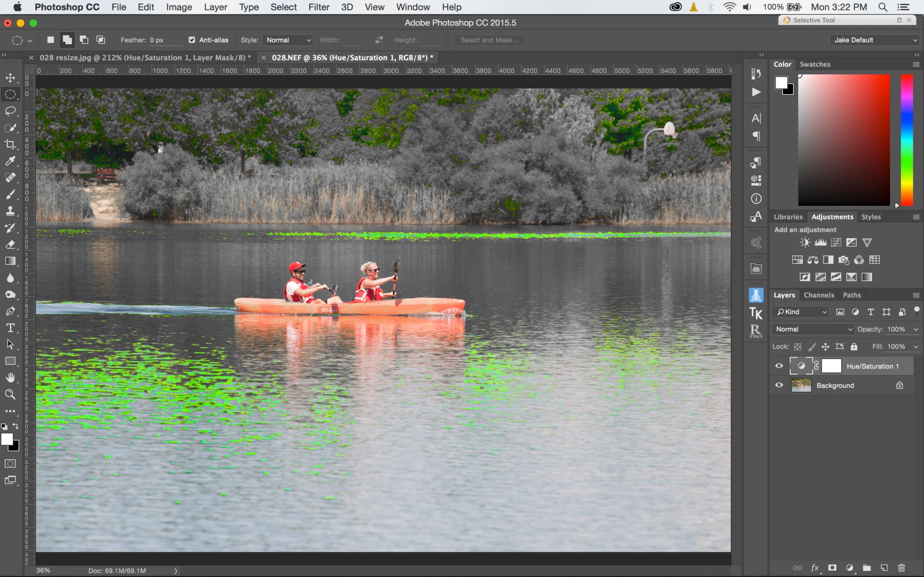Delete layer using trash icon
924x577 pixels.
[901, 568]
